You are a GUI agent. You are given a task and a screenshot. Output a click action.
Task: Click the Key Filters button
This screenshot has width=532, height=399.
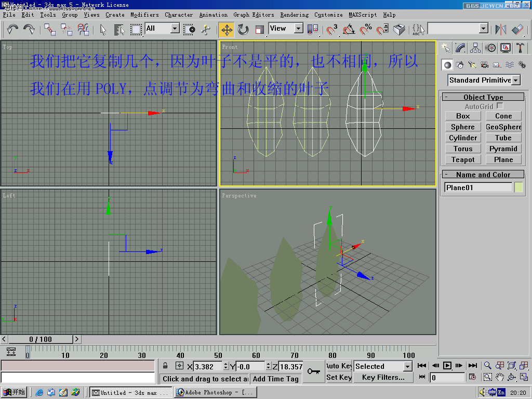[x=383, y=377]
